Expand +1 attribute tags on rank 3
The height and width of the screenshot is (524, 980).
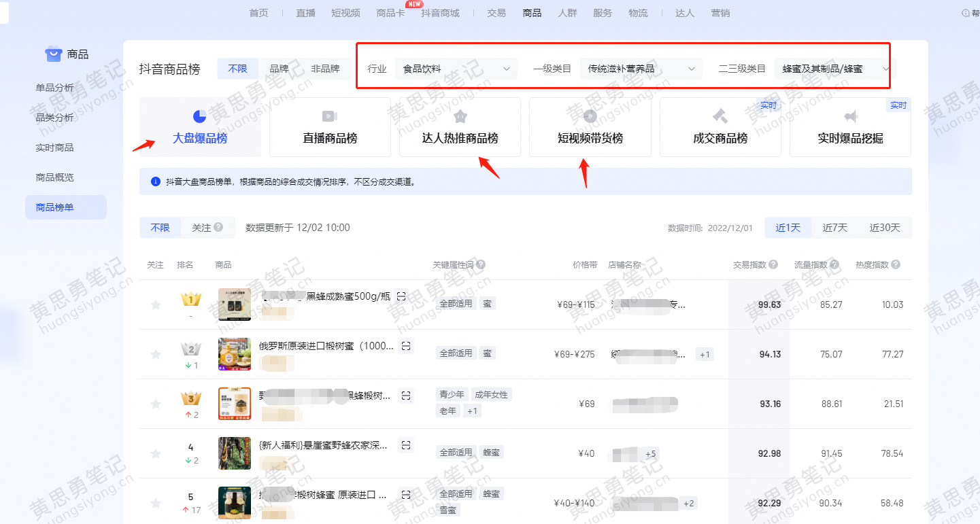point(471,411)
